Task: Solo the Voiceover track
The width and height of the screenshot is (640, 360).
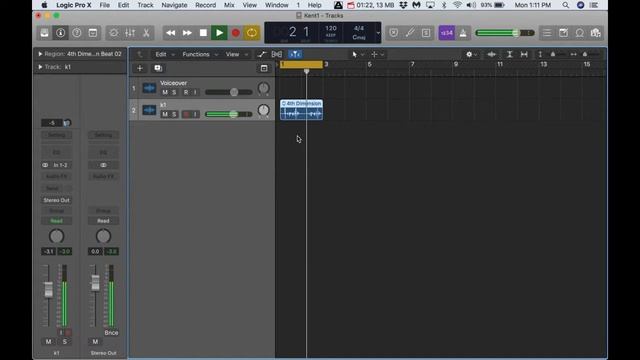Action: [x=174, y=92]
